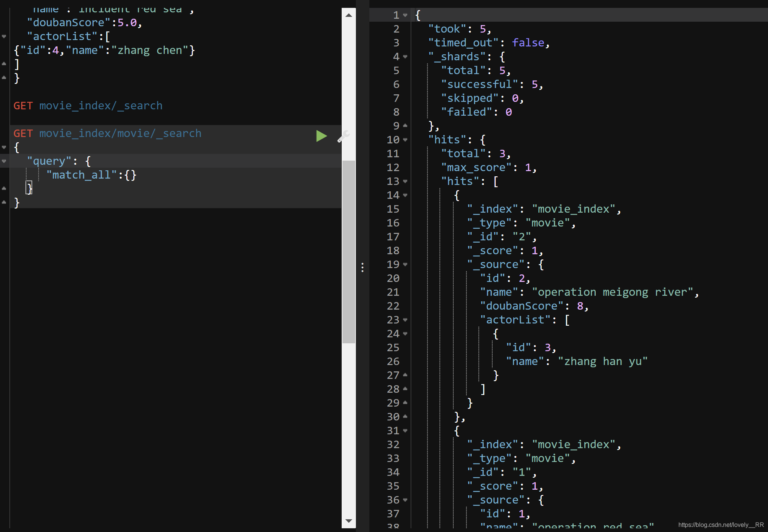Place cursor on the match_all line
Screen dimensions: 768x532
91,175
